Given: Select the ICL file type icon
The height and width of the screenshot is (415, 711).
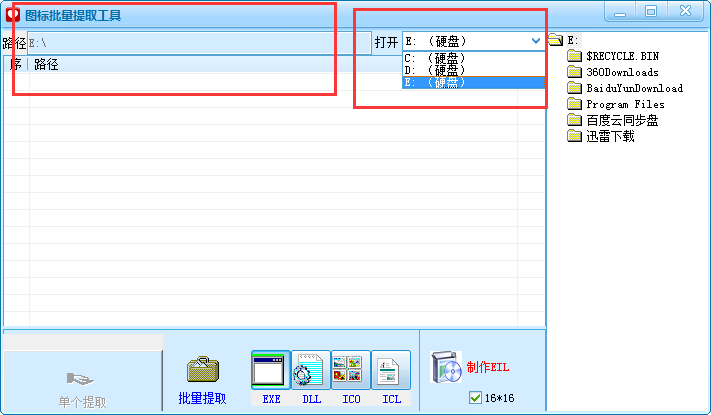Looking at the screenshot, I should 391,370.
